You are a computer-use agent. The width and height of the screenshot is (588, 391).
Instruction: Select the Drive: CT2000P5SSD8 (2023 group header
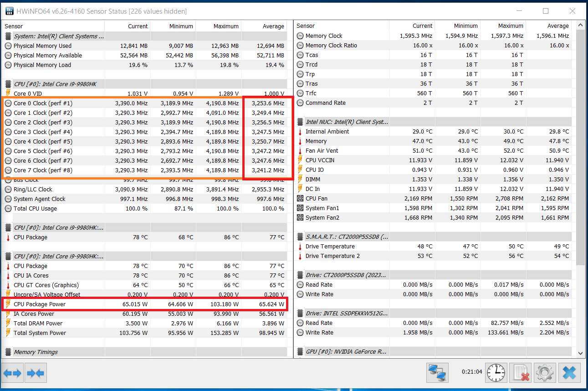tap(434, 275)
